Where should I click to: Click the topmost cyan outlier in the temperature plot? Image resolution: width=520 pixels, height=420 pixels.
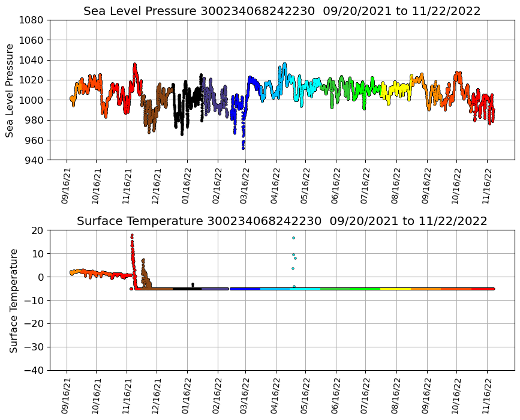coord(293,238)
